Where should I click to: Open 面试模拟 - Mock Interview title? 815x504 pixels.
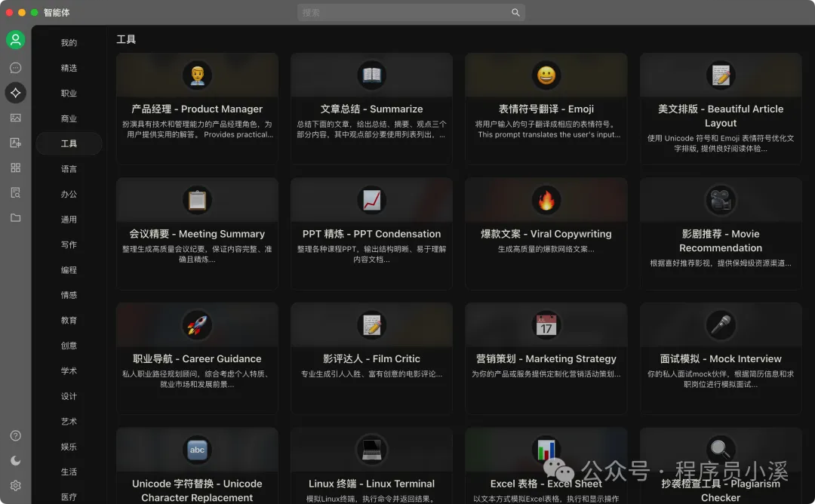tap(721, 358)
